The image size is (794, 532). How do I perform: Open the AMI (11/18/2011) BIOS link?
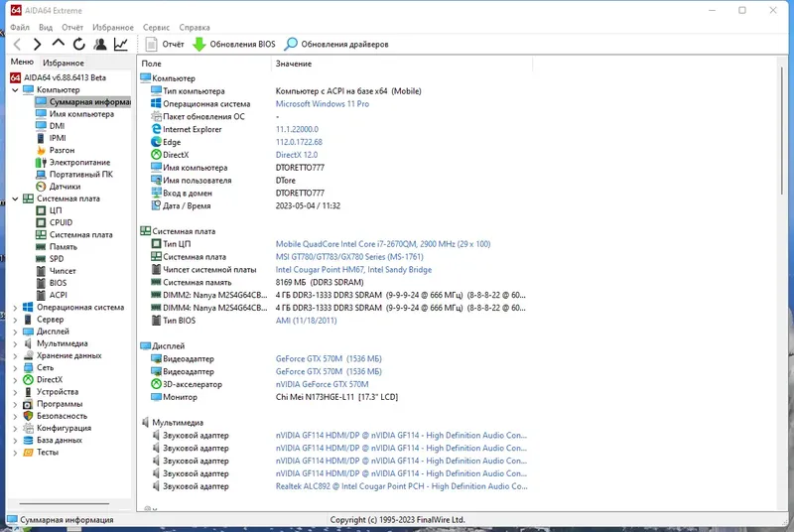306,321
